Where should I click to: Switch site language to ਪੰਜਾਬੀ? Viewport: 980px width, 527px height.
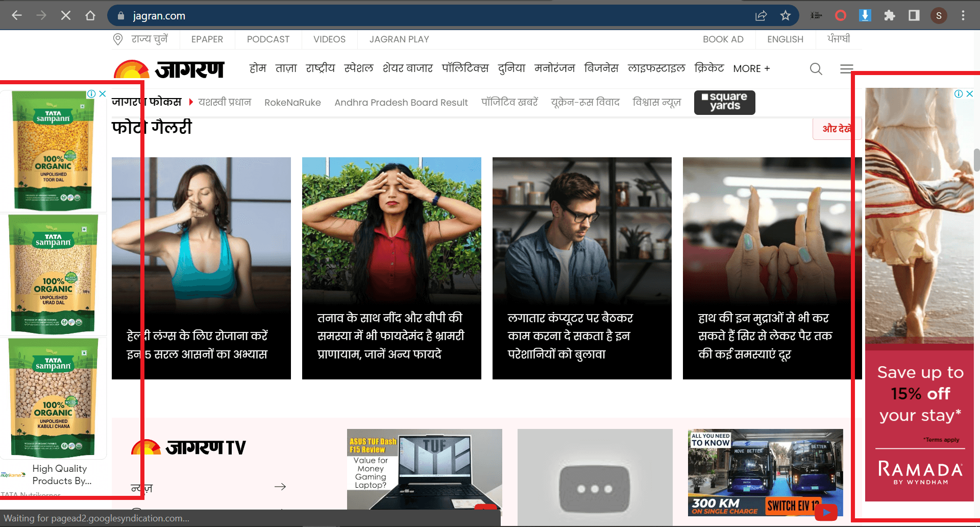click(839, 39)
